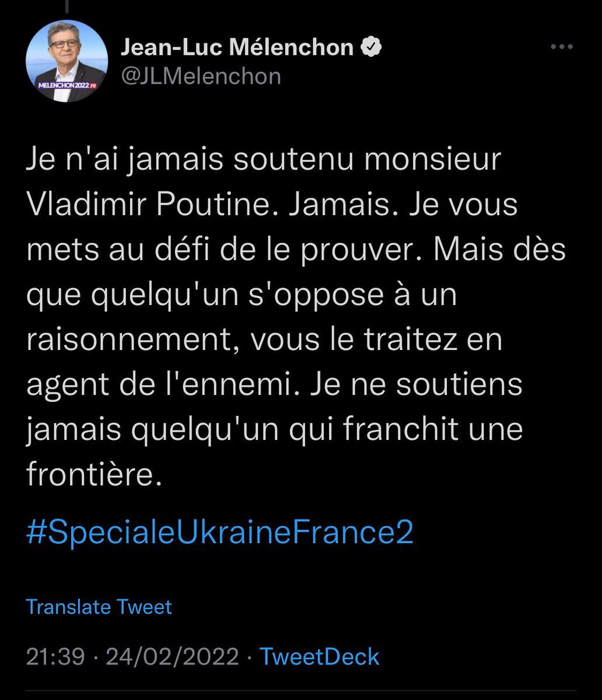Viewport: 602px width, 700px height.
Task: Click the MELENCHON2022.FR banner on avatar
Action: 66,86
